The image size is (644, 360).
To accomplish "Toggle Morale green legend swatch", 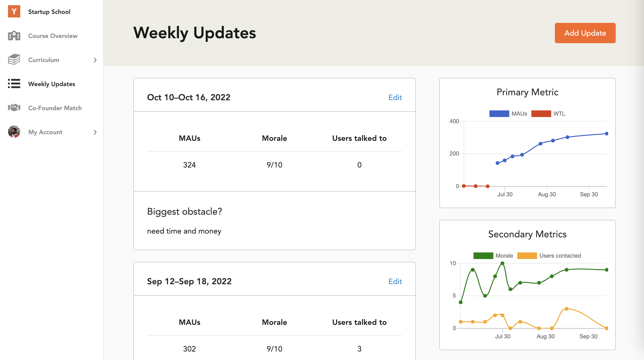I will (483, 256).
